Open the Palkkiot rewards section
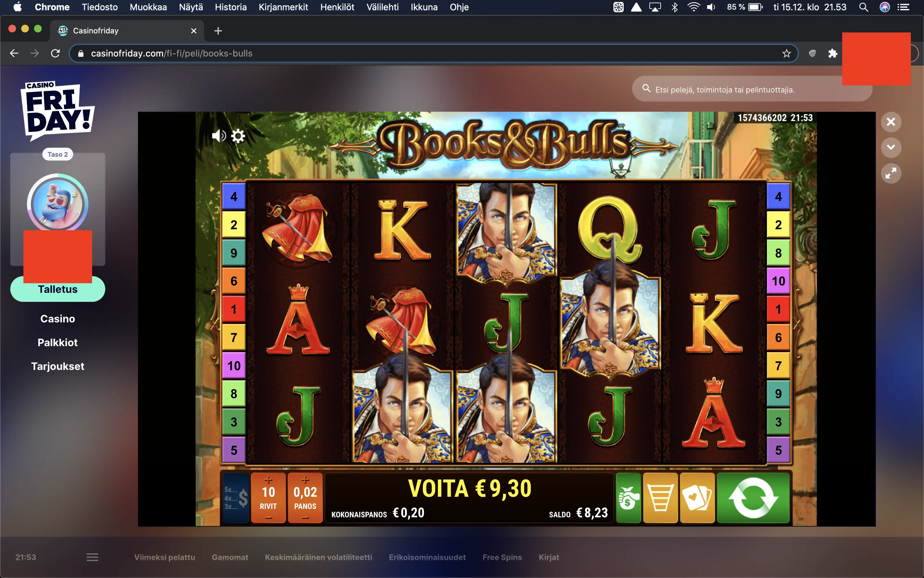This screenshot has height=578, width=924. [58, 343]
